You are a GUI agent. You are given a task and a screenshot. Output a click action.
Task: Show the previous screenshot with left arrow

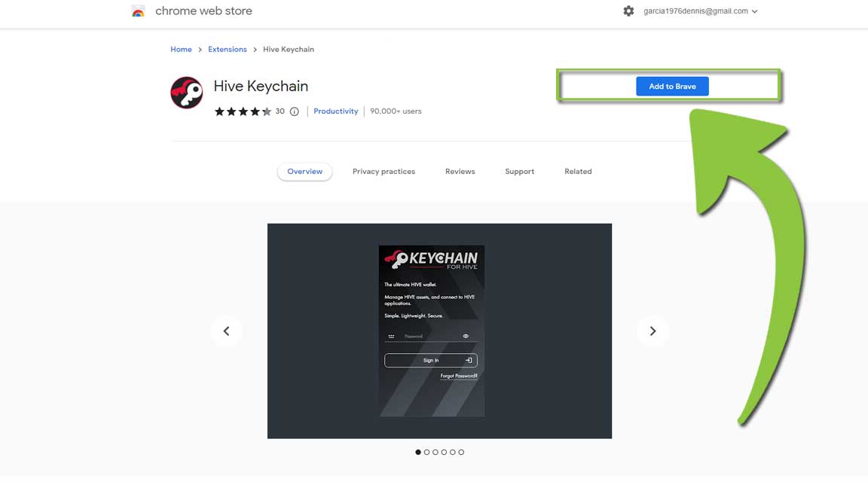point(226,331)
